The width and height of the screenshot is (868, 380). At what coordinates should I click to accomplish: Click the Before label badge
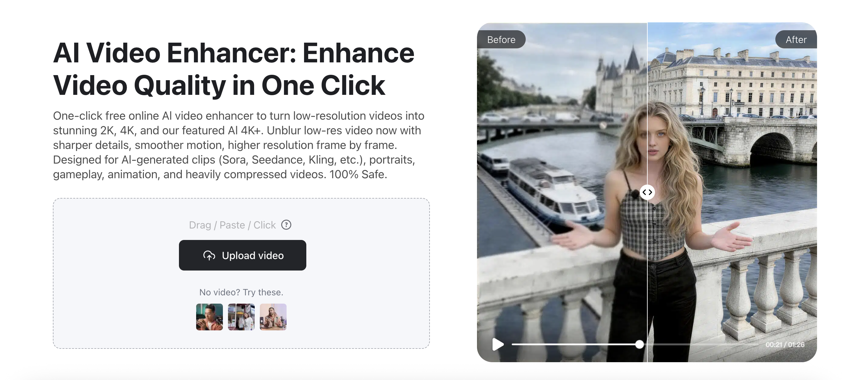[x=501, y=39]
